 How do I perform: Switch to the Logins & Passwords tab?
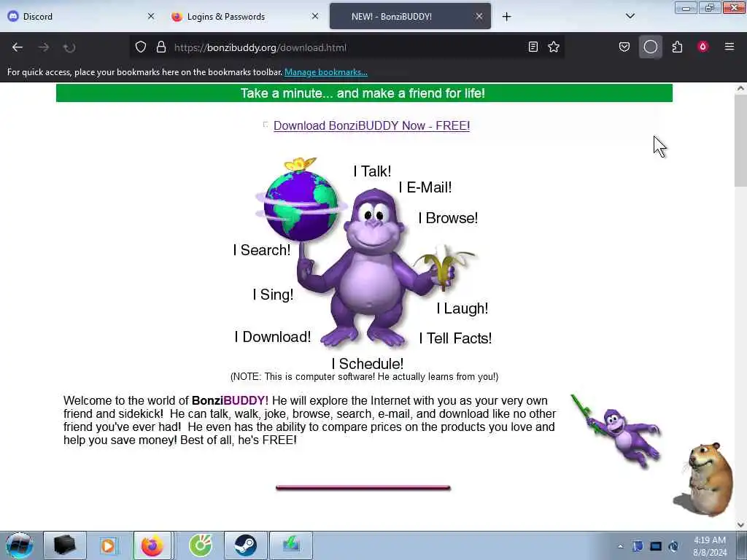(x=245, y=16)
